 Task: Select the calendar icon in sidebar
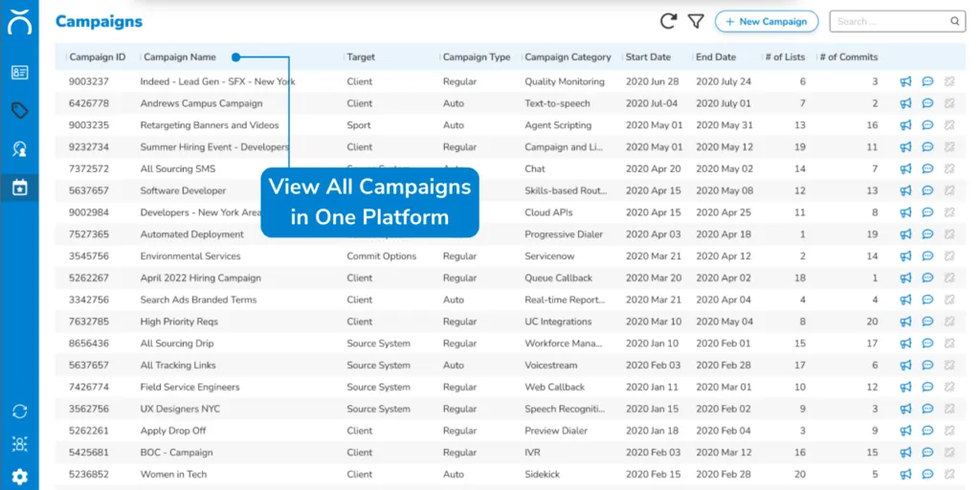(19, 187)
